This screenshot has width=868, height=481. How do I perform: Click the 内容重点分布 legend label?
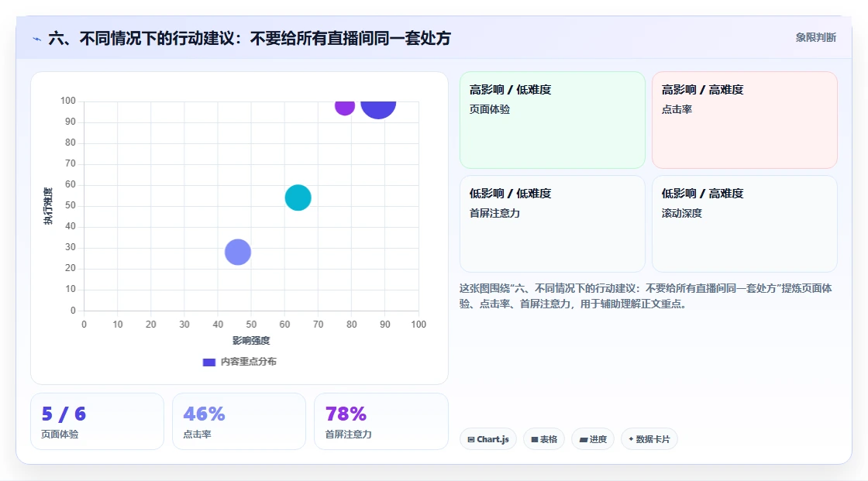pos(249,362)
